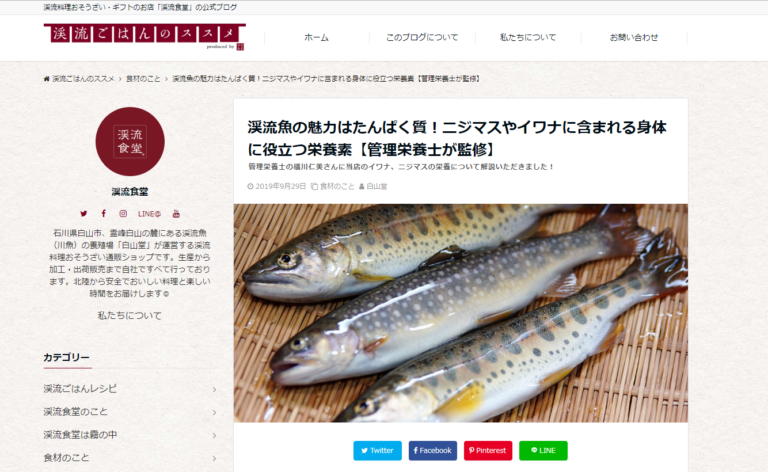Expand the 渓流食堂は霧の中 category arrow
Image resolution: width=768 pixels, height=472 pixels.
(215, 435)
